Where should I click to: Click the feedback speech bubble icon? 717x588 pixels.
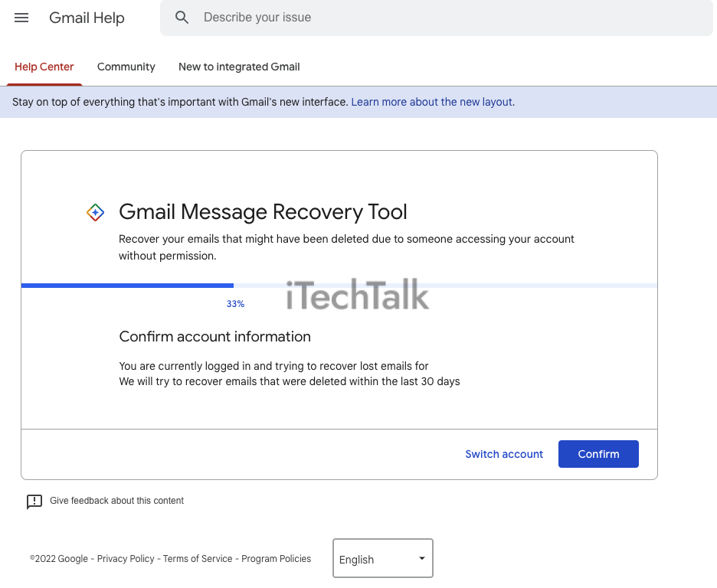[x=34, y=501]
